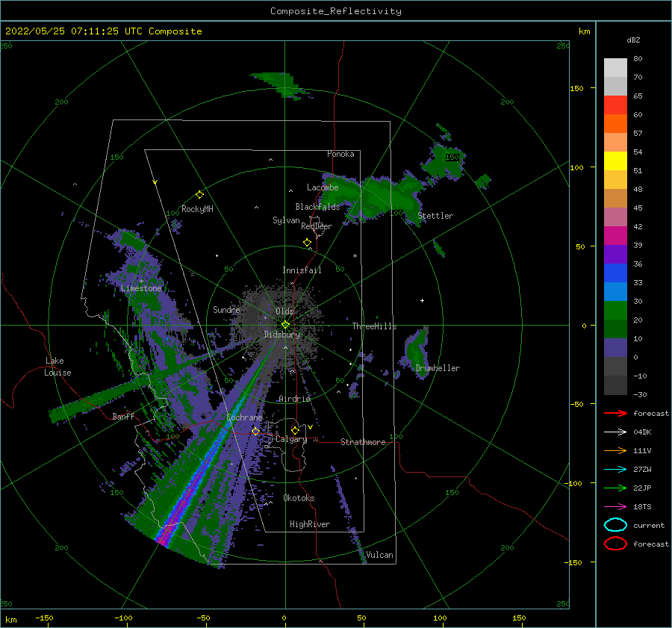
Task: Click the Ponoka city label
Action: 340,154
